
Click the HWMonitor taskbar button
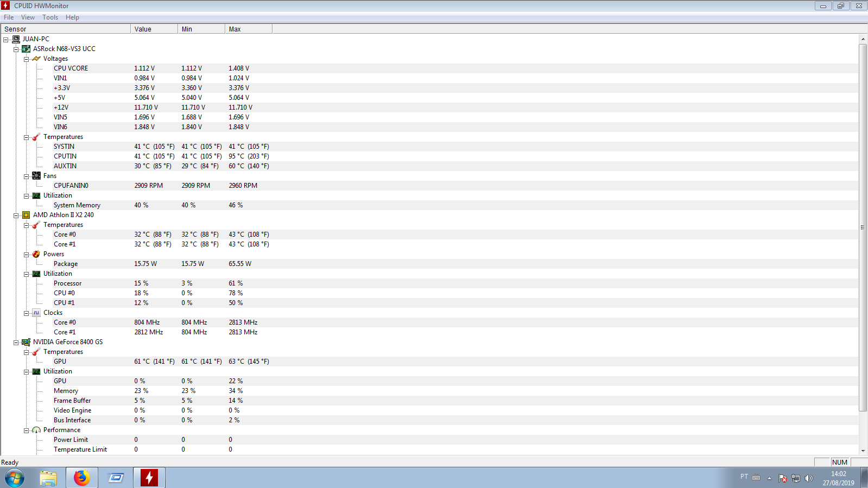tap(149, 478)
